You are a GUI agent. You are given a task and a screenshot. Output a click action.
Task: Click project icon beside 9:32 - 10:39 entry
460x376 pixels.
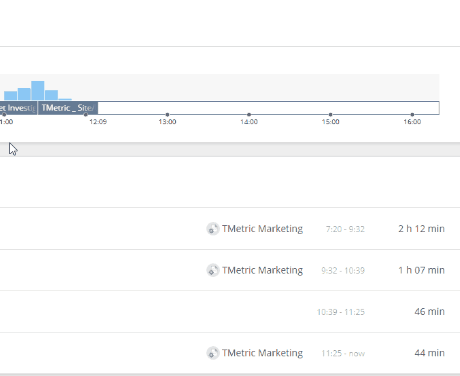(x=213, y=270)
